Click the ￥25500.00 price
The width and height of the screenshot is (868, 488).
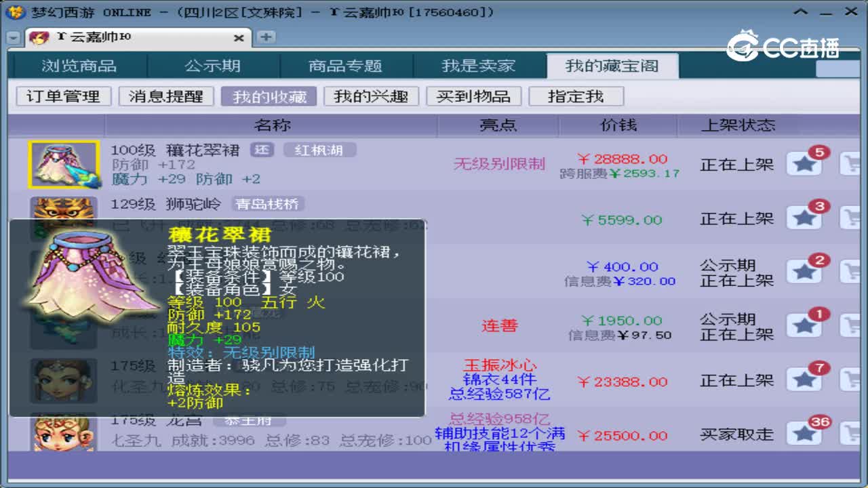coord(622,436)
